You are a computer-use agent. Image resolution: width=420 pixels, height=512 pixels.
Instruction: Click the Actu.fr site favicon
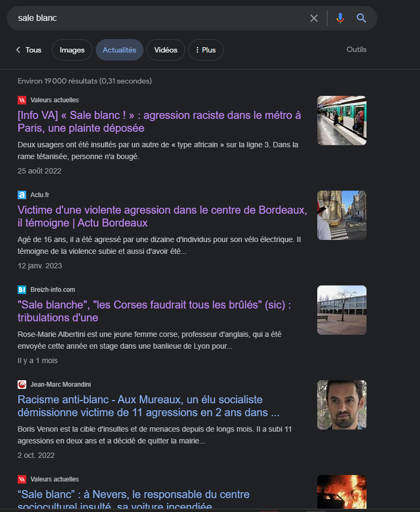[x=22, y=195]
